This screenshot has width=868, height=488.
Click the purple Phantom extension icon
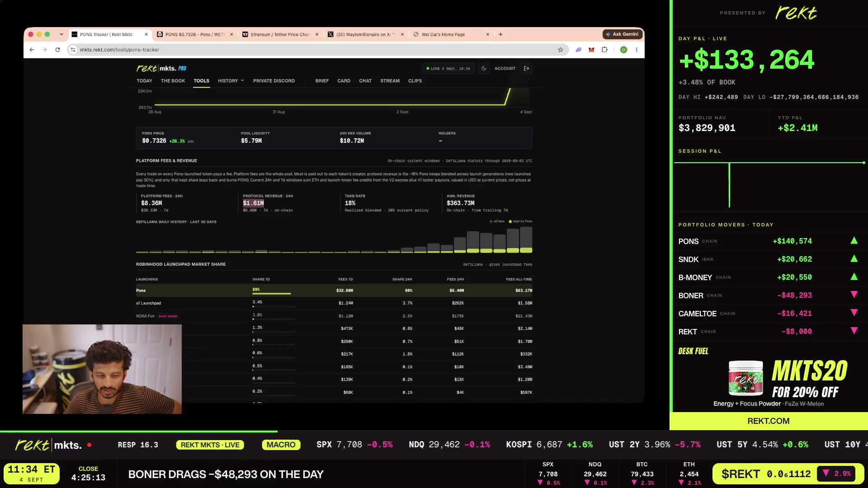pos(578,50)
